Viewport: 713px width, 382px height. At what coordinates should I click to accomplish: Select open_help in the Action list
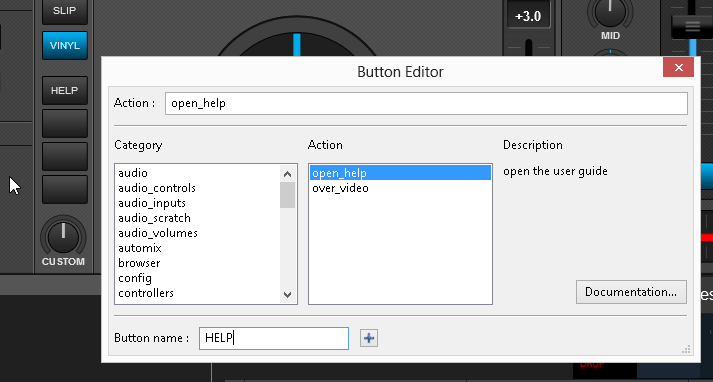click(400, 173)
